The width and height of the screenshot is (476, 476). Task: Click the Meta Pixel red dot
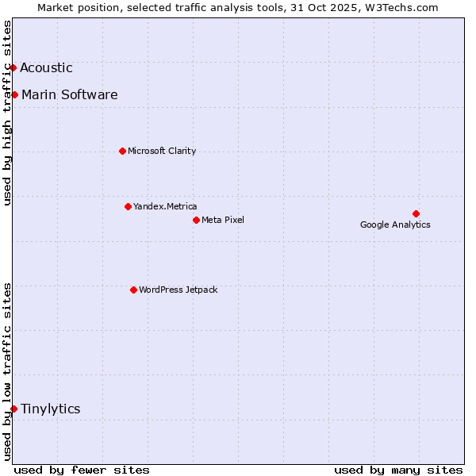pyautogui.click(x=196, y=220)
